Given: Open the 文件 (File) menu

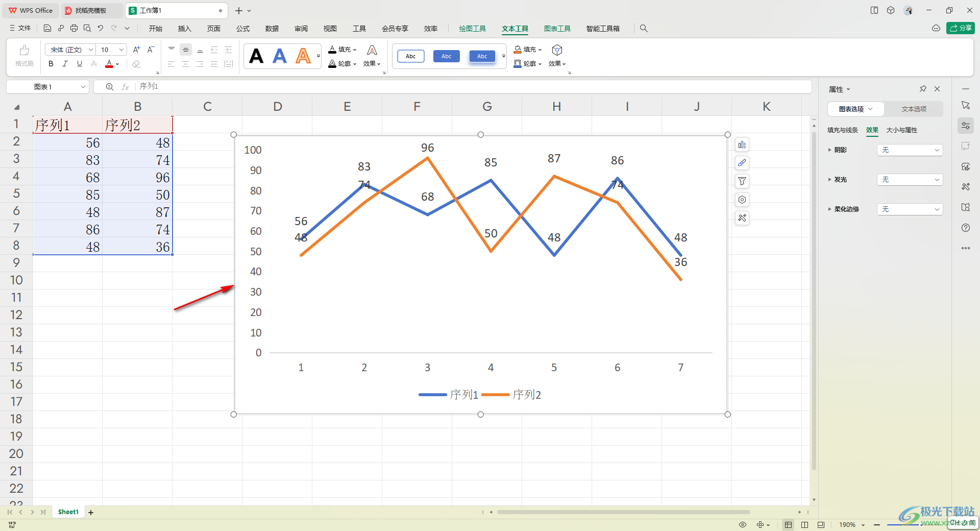Looking at the screenshot, I should pyautogui.click(x=20, y=29).
